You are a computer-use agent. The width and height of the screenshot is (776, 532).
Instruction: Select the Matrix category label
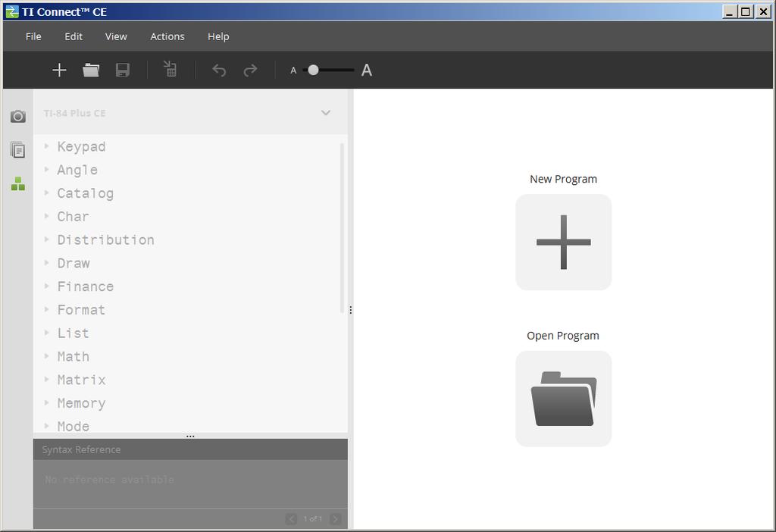coord(81,380)
